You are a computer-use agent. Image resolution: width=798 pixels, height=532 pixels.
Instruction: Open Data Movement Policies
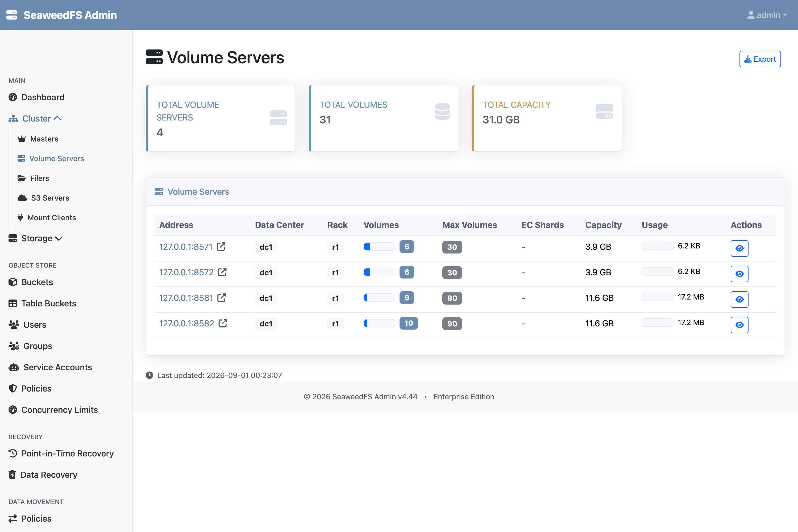click(36, 519)
